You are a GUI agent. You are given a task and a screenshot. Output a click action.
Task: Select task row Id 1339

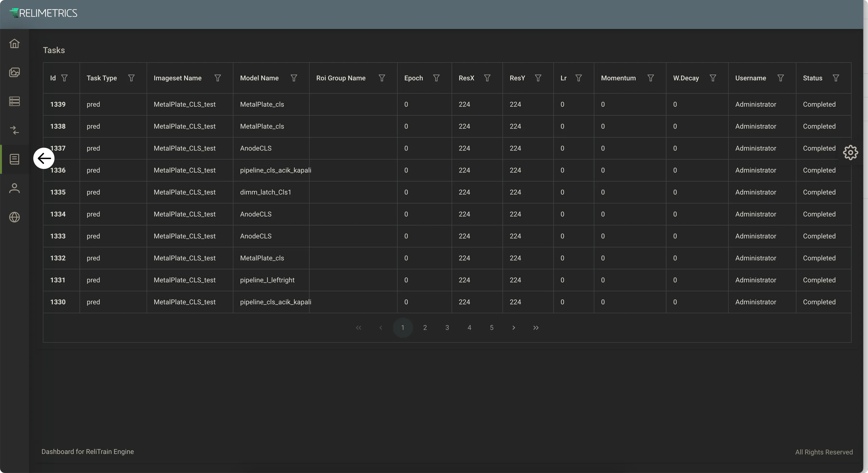(x=447, y=104)
